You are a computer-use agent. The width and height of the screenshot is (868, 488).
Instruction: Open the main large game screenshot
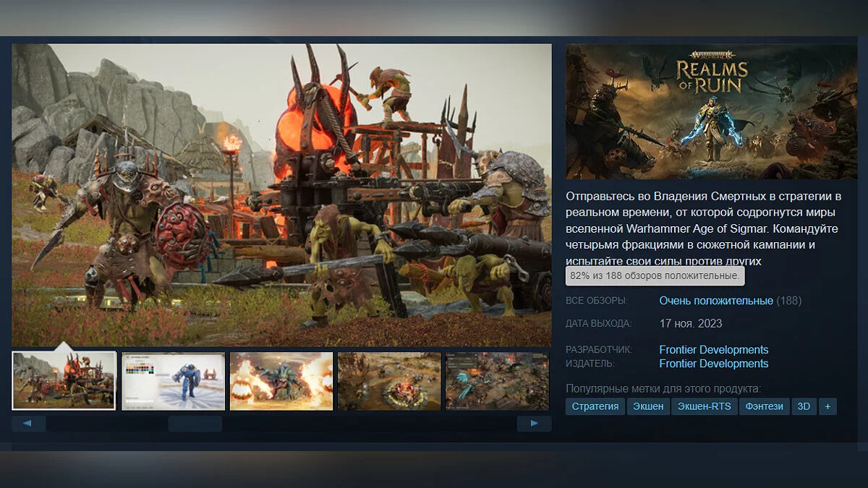coord(281,195)
